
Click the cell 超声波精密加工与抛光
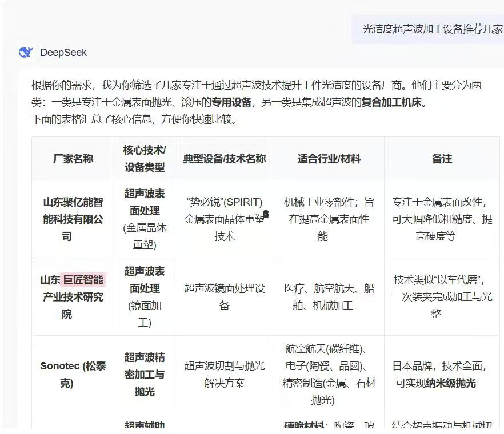tap(145, 375)
